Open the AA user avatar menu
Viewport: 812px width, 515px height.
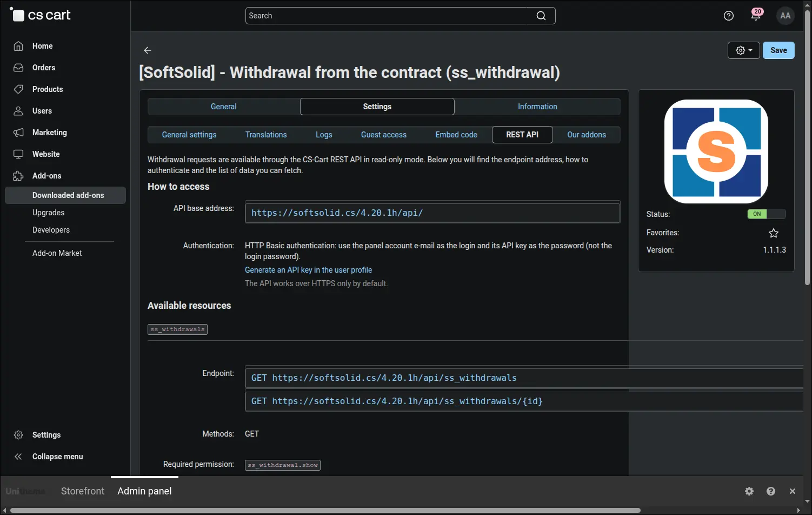[x=786, y=16]
